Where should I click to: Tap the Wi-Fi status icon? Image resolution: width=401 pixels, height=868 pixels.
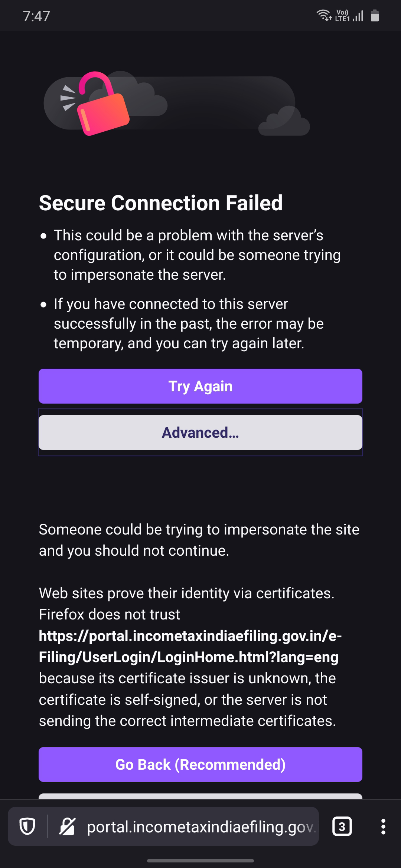(x=323, y=16)
